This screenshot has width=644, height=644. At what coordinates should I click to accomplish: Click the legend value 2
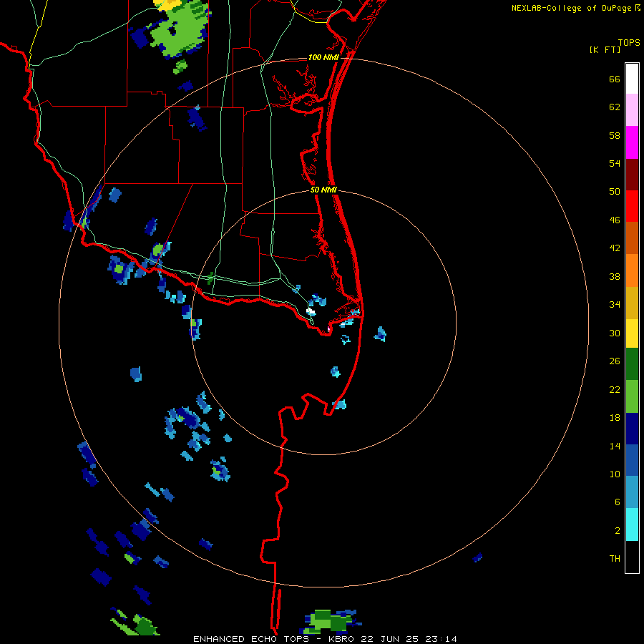pyautogui.click(x=618, y=530)
